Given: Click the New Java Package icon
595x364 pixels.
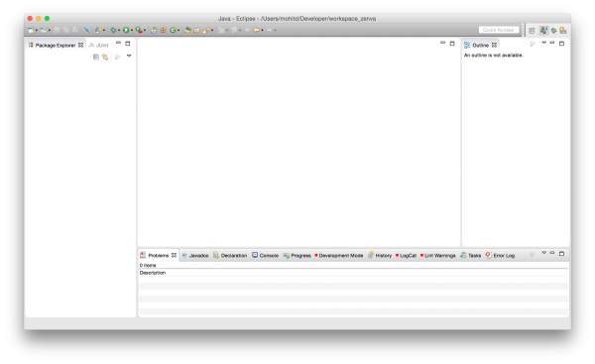Looking at the screenshot, I should pyautogui.click(x=164, y=30).
